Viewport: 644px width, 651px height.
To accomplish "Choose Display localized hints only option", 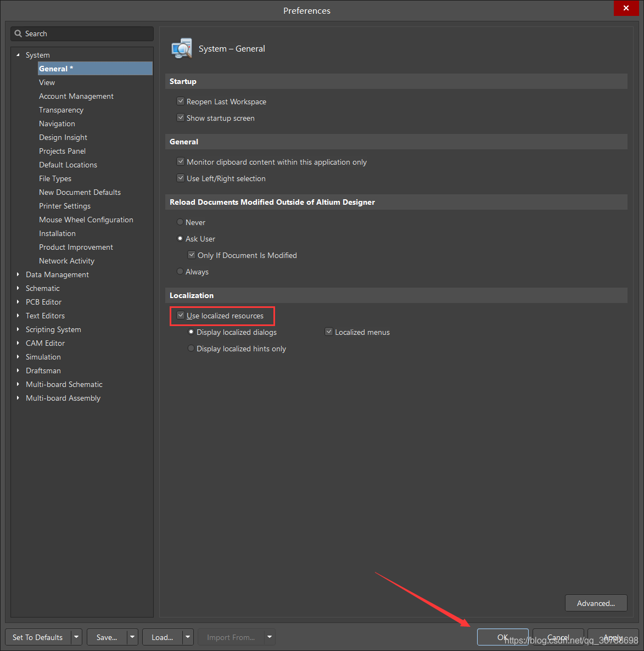I will click(191, 349).
